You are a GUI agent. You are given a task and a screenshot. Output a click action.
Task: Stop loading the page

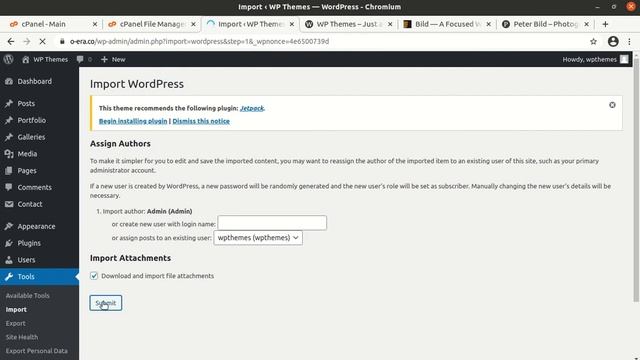pos(42,41)
